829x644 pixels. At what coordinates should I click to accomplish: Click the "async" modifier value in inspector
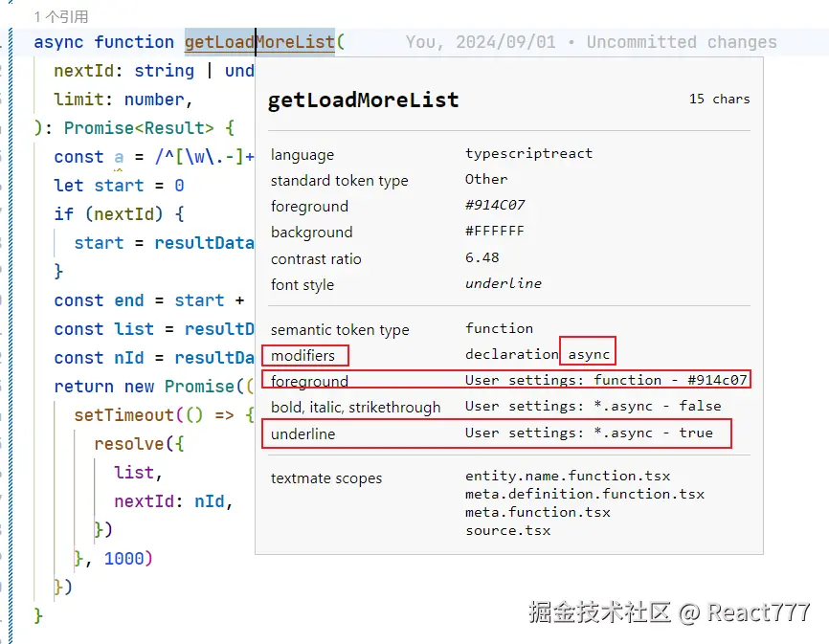pyautogui.click(x=589, y=354)
